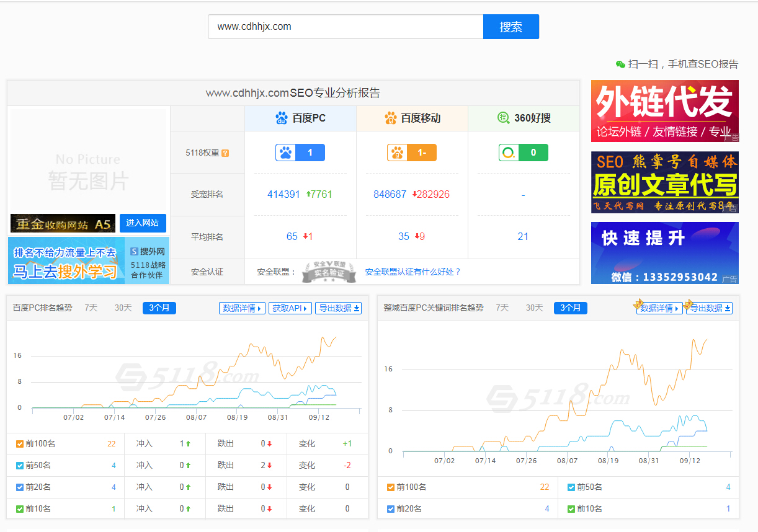The height and width of the screenshot is (532, 758).
Task: Open 导出数据 in 整域百度PC关键词 panel
Action: pyautogui.click(x=710, y=308)
